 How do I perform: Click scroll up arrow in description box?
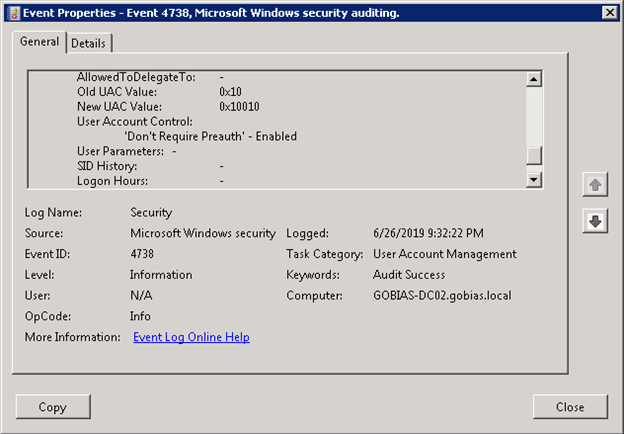[534, 79]
